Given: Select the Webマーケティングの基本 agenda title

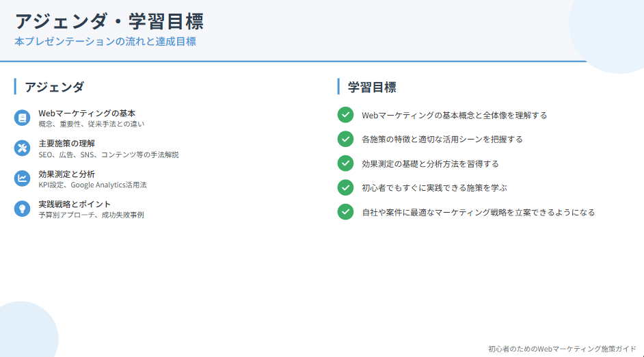Looking at the screenshot, I should 87,113.
